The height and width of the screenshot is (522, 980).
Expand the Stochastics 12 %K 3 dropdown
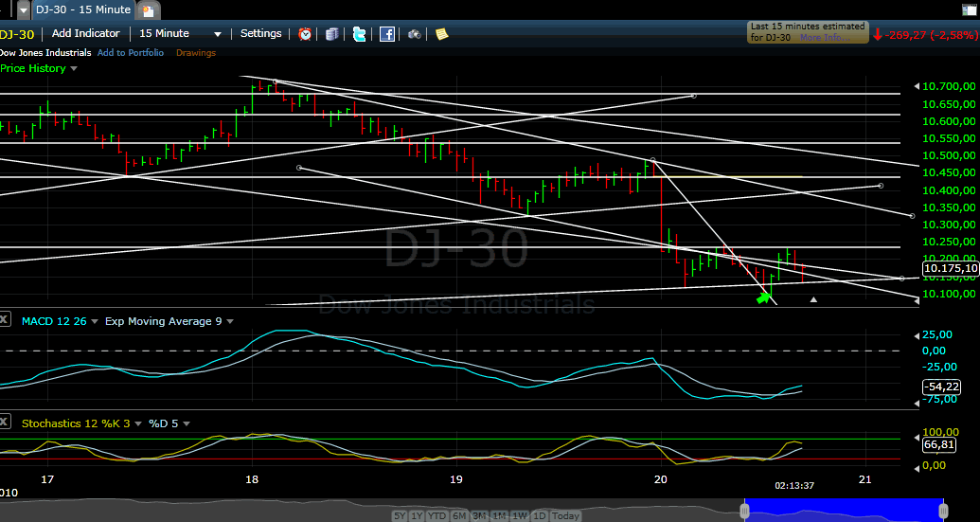(x=138, y=423)
